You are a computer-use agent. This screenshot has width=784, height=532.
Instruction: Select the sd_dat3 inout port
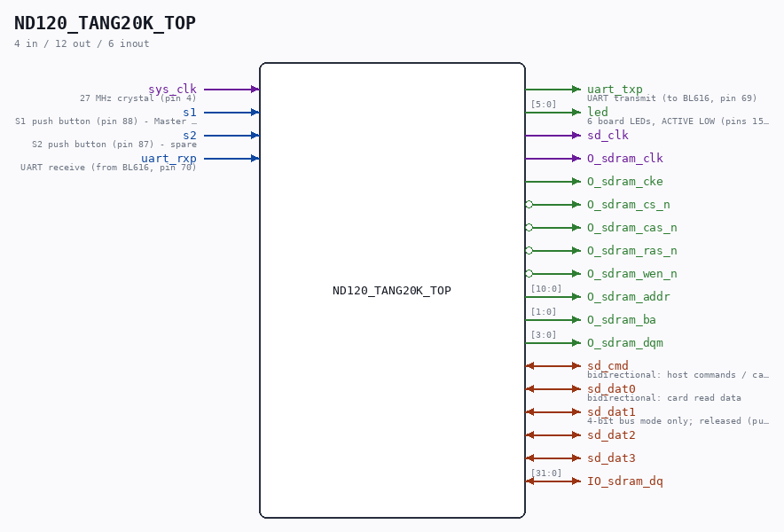coord(611,458)
